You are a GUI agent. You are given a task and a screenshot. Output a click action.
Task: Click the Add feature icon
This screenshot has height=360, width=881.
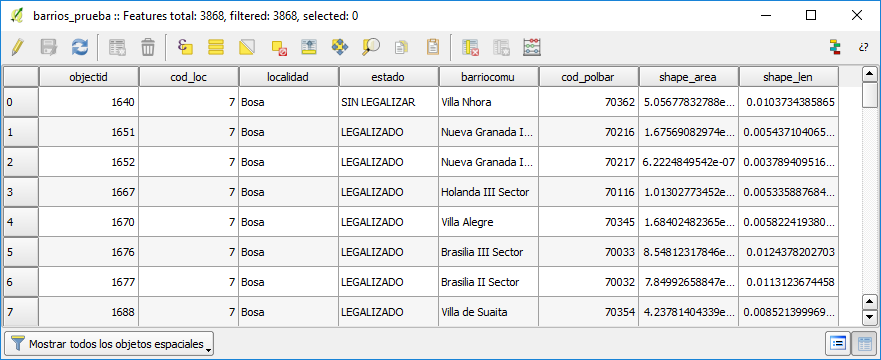(x=117, y=47)
